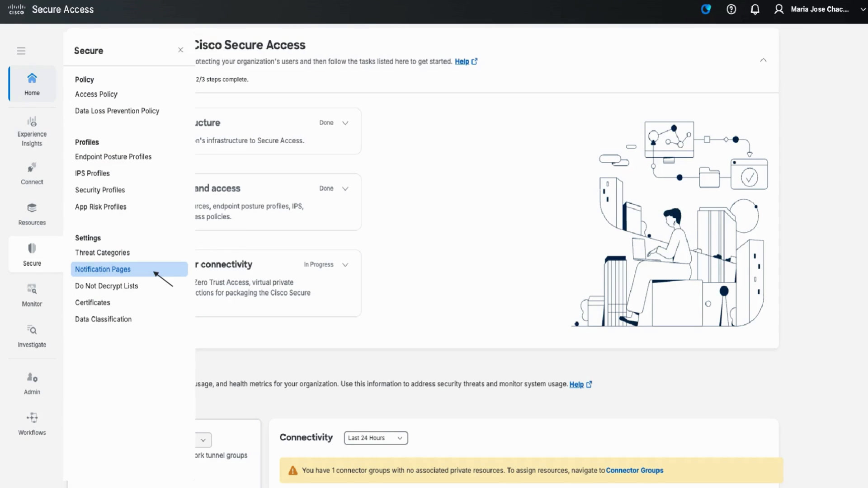Open App Risk Profiles item
868x488 pixels.
101,207
